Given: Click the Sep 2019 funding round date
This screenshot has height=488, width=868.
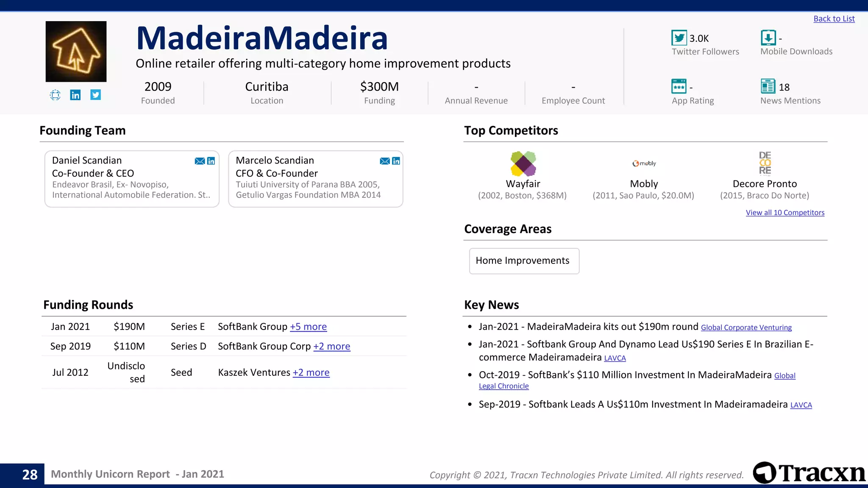Looking at the screenshot, I should click(70, 346).
